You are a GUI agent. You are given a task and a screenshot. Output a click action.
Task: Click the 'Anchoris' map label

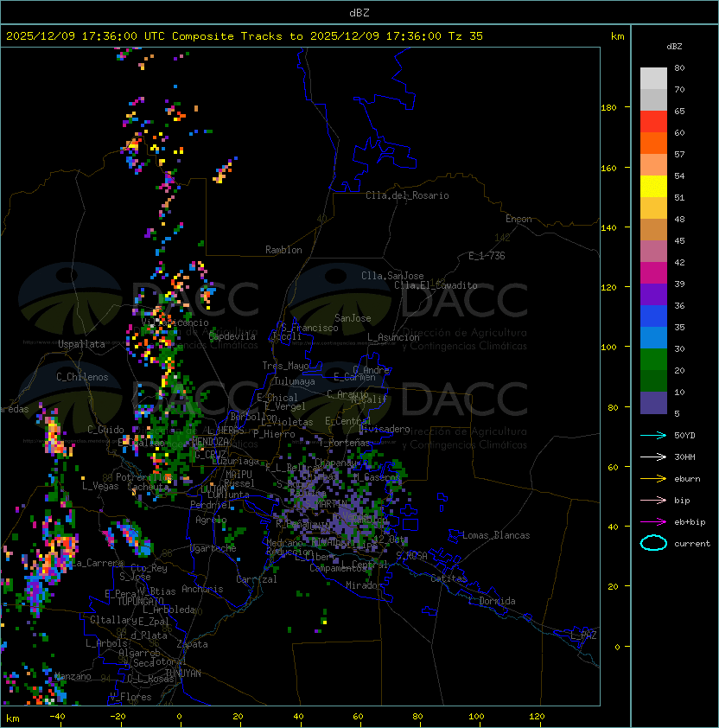[202, 589]
